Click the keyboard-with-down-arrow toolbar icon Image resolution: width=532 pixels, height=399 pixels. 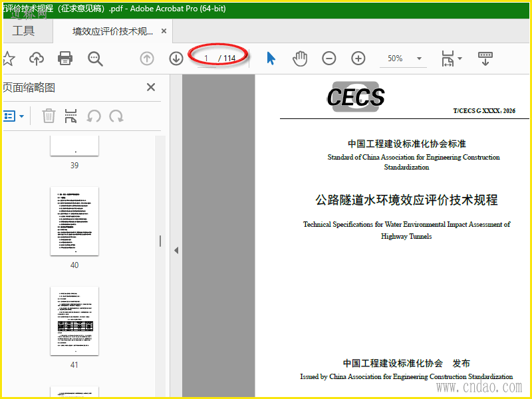[485, 59]
